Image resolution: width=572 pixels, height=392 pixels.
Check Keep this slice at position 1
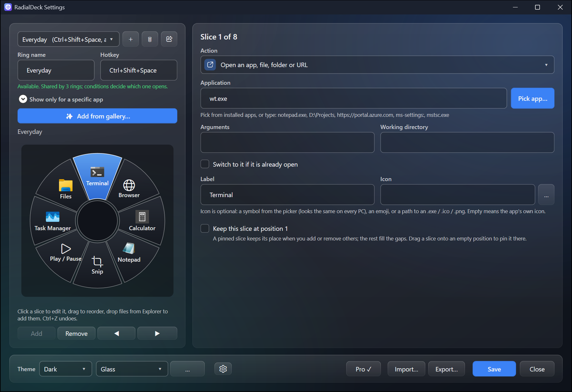point(205,228)
